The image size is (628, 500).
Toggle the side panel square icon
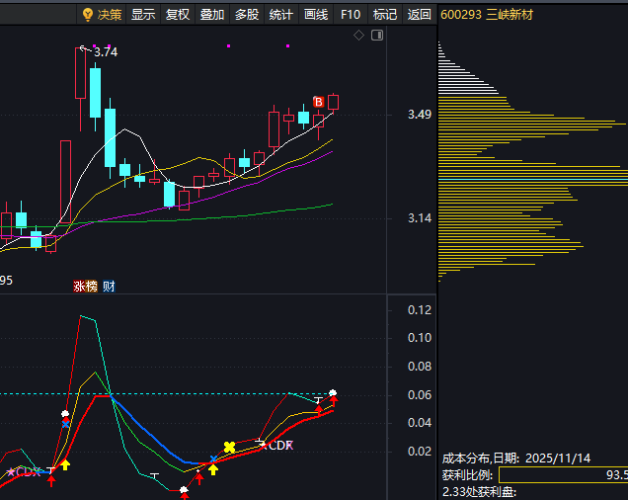tap(376, 36)
